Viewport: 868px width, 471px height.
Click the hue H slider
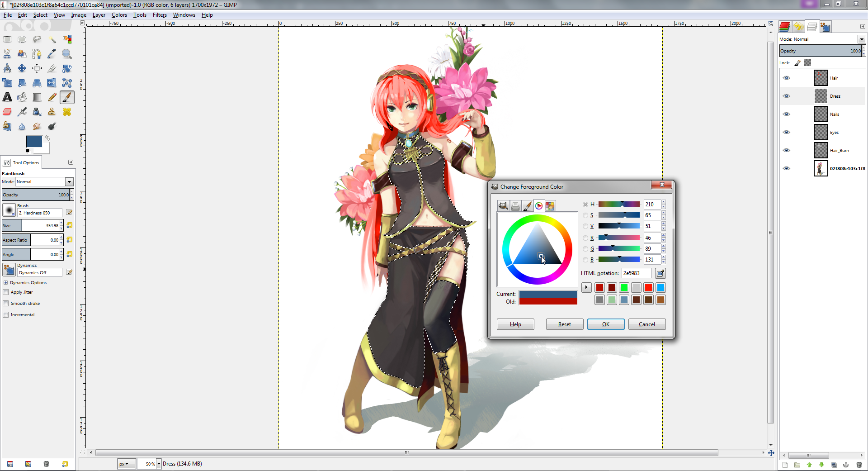coord(619,205)
